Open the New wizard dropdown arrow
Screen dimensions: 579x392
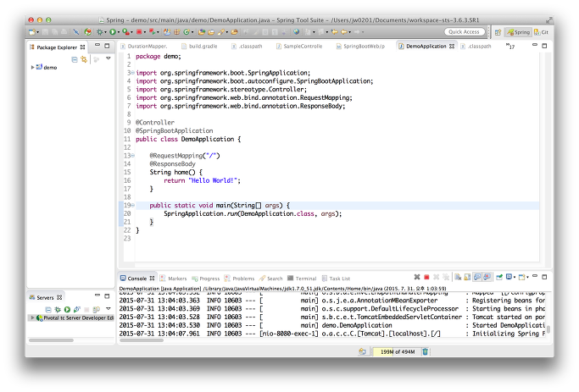[37, 32]
